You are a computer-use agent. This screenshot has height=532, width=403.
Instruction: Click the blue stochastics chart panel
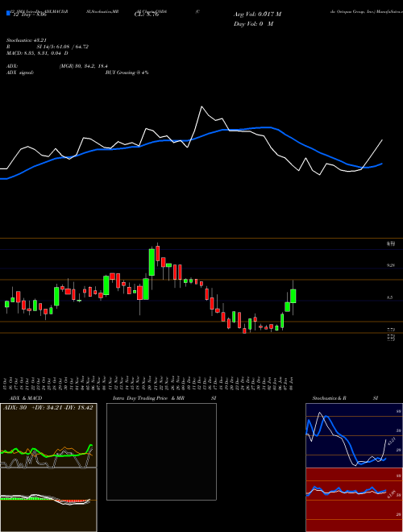(354, 435)
